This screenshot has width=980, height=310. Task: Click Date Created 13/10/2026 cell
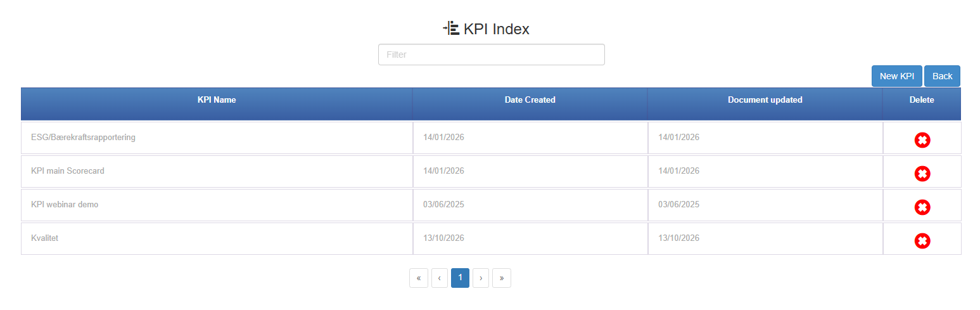pos(530,238)
